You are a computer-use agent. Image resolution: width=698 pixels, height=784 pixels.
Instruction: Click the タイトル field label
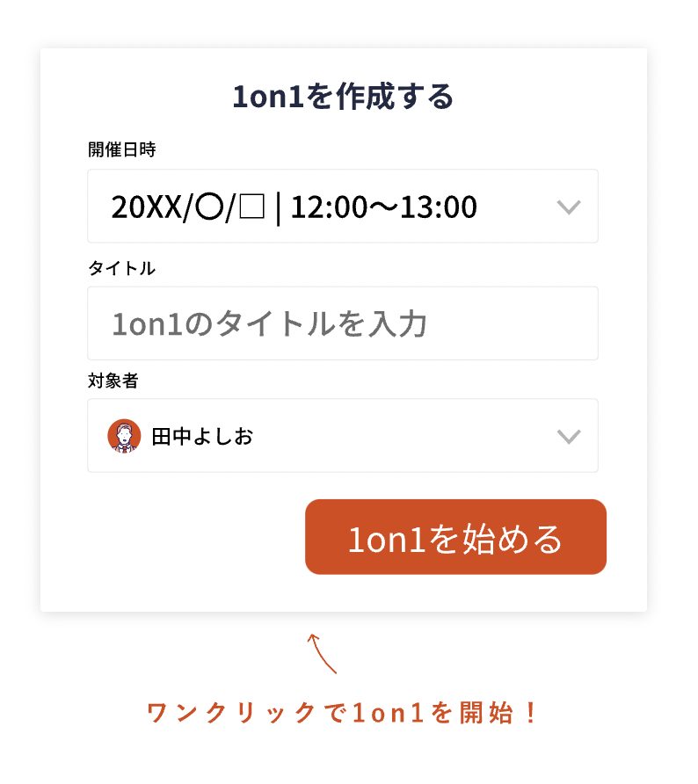click(x=121, y=268)
